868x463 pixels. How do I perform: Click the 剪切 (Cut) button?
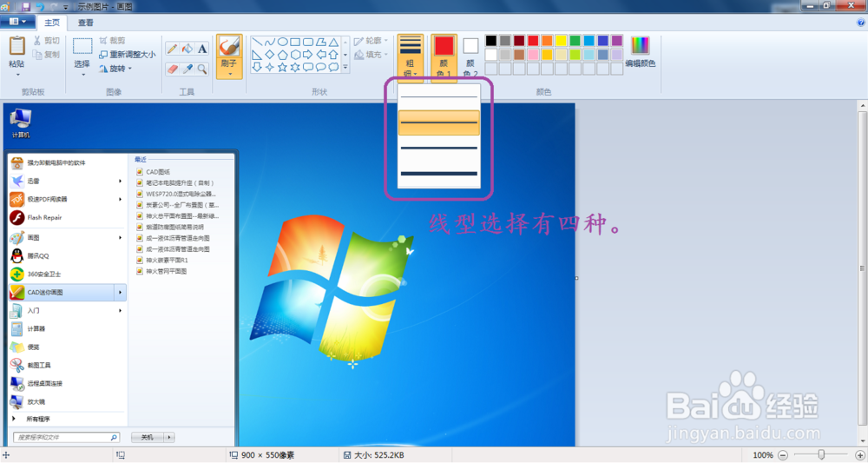click(x=46, y=41)
